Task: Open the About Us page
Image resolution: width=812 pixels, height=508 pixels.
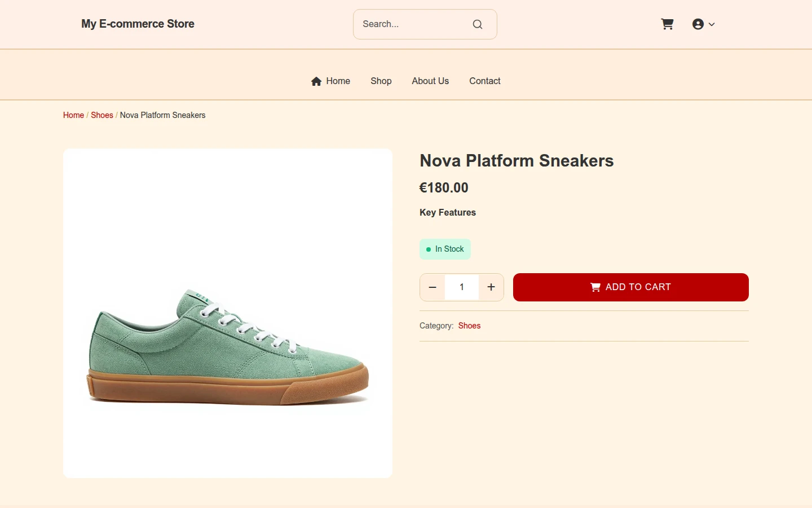Action: tap(430, 81)
